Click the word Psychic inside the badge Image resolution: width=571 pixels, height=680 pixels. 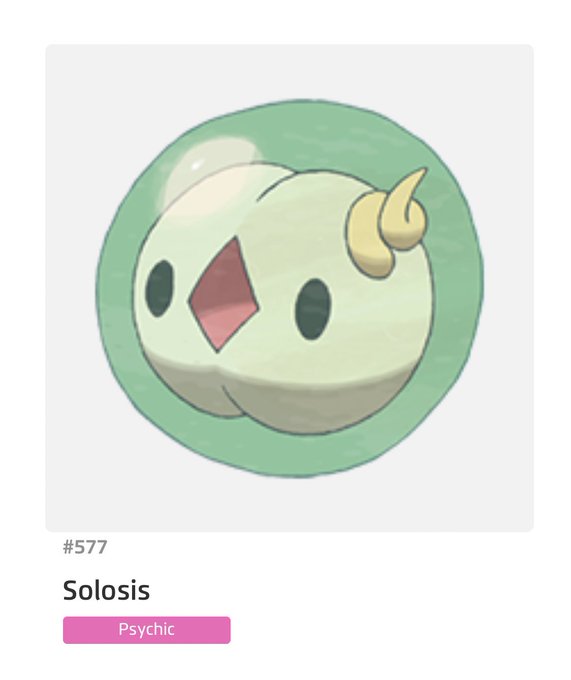147,630
